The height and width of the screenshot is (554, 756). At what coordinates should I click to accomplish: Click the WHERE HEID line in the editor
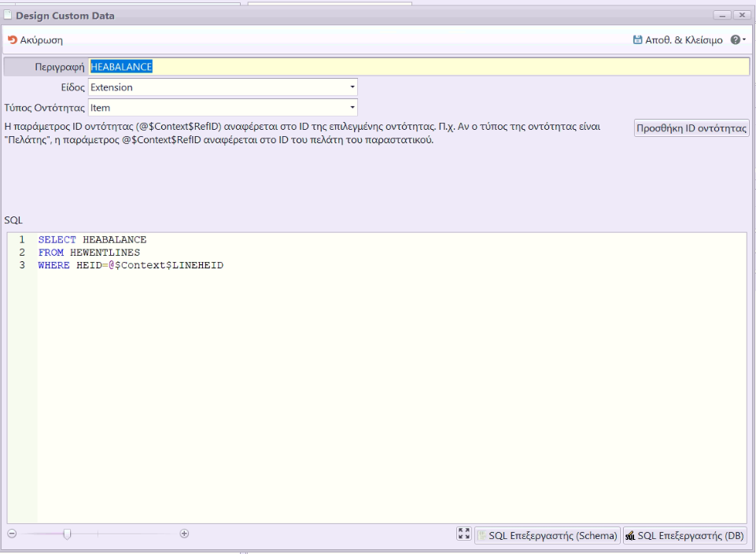coord(131,266)
